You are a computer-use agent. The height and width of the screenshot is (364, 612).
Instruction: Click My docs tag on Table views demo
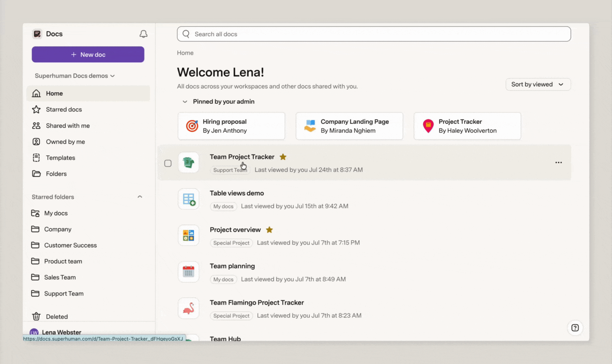(x=223, y=206)
